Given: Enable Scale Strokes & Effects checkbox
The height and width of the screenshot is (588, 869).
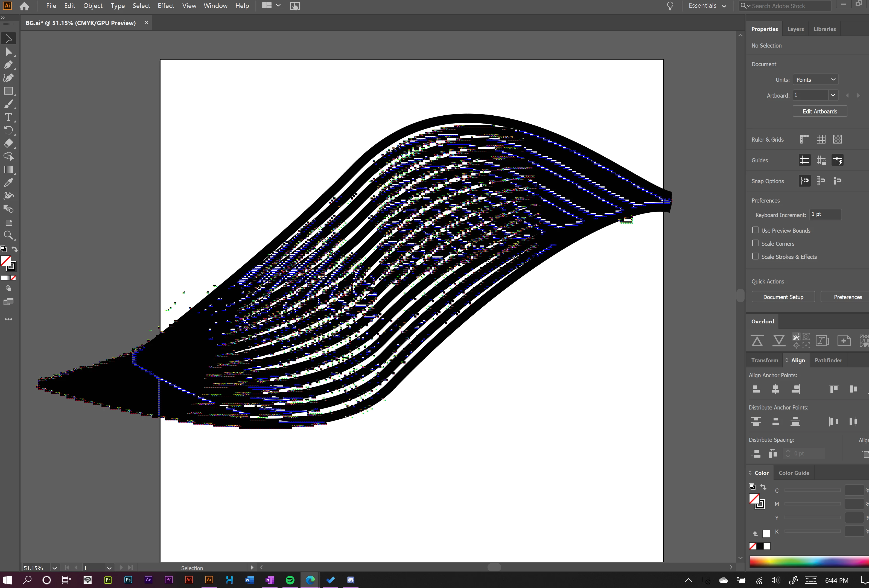Looking at the screenshot, I should pos(755,256).
